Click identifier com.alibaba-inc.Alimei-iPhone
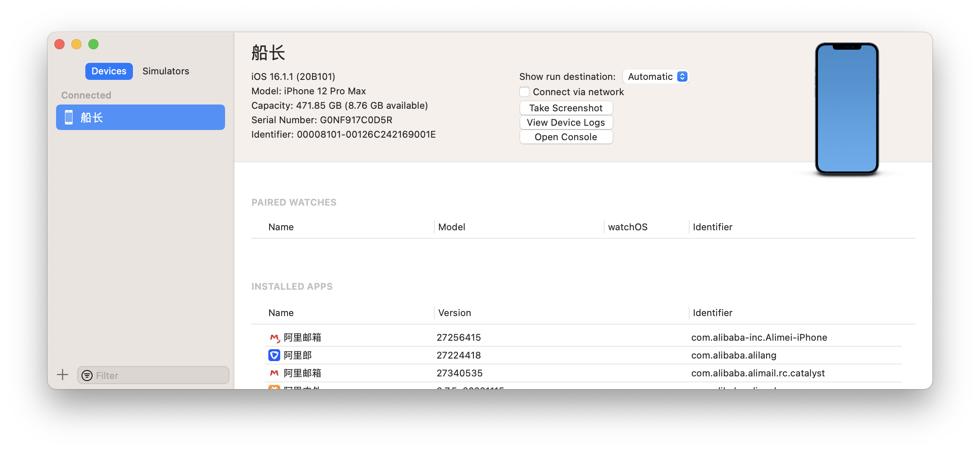The image size is (980, 452). click(759, 337)
